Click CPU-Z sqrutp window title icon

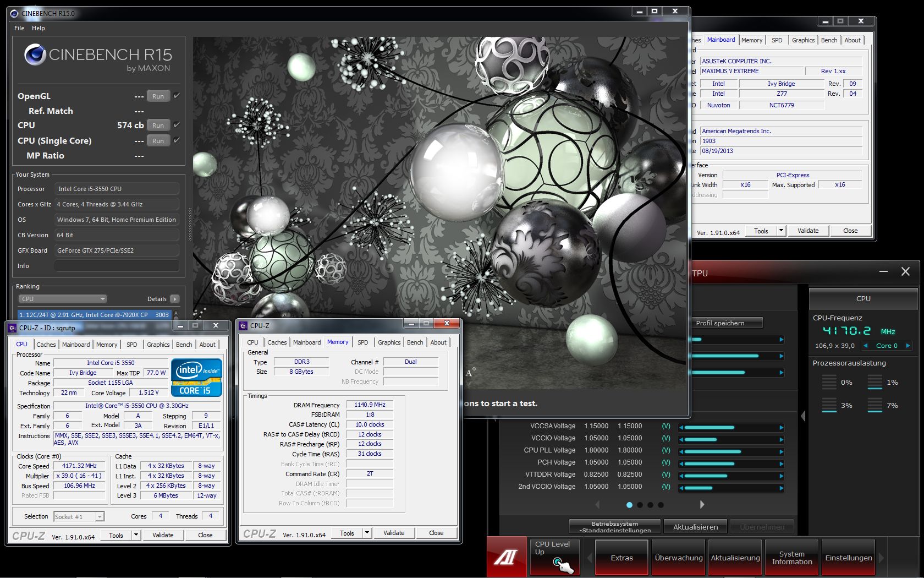tap(13, 328)
